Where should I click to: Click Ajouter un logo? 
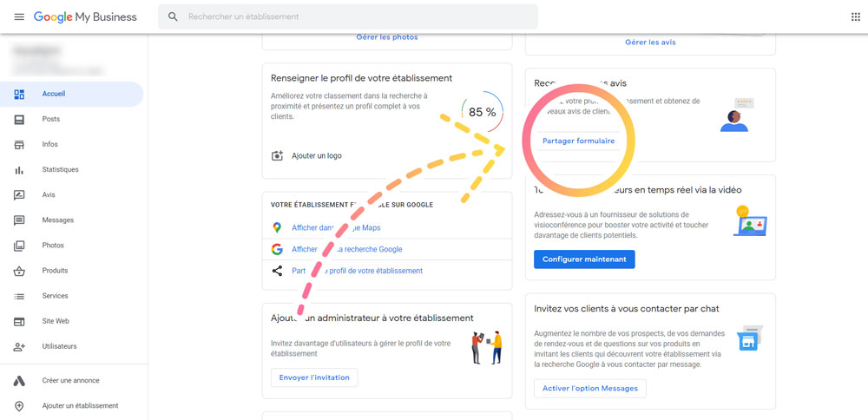(x=317, y=156)
